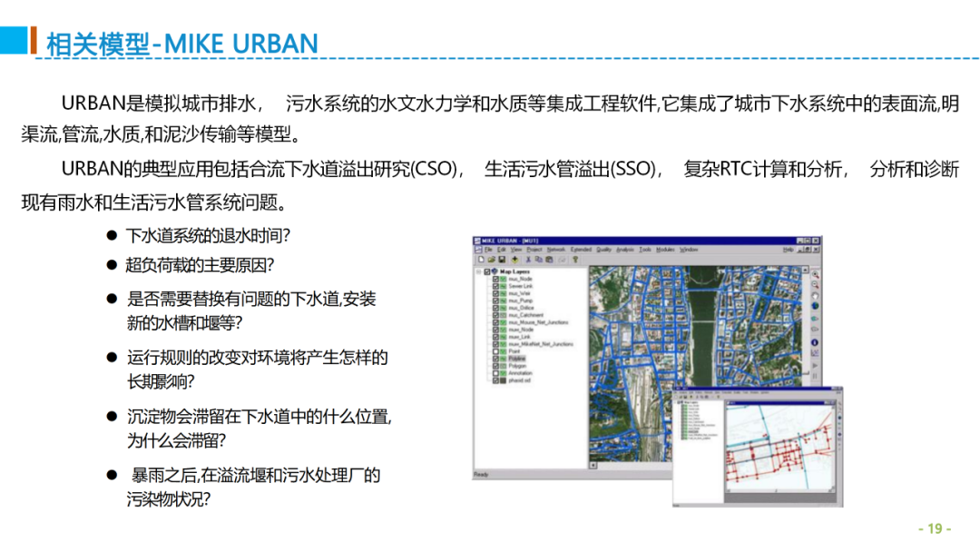Click the Paste clipboard toolbar icon
Image resolution: width=980 pixels, height=552 pixels.
(549, 260)
